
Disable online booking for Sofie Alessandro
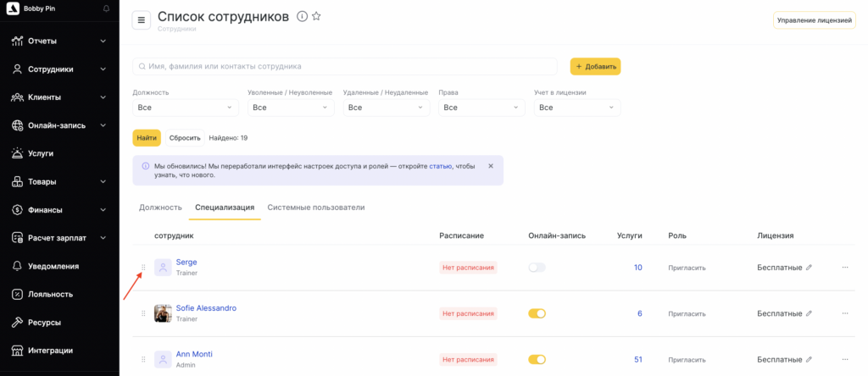coord(537,313)
